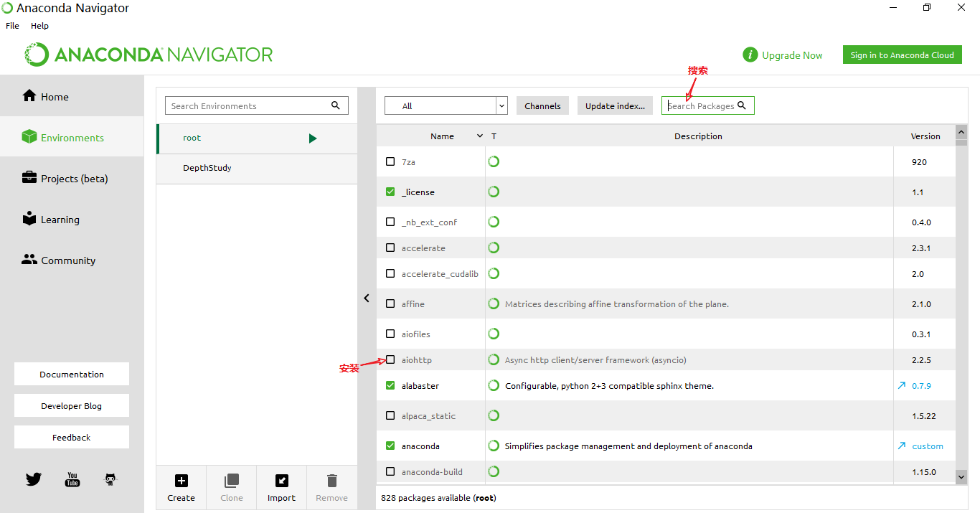
Task: Click the type circle icon for affine
Action: [494, 303]
